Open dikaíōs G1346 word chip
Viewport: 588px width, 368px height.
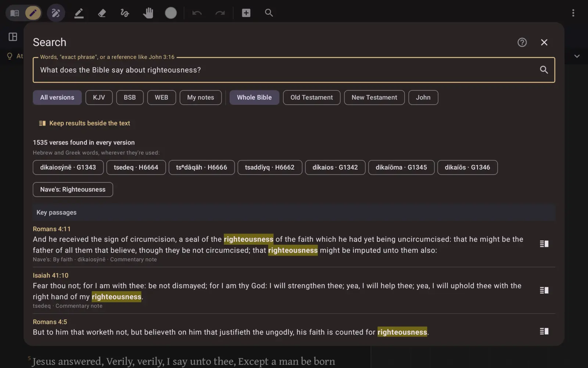467,167
